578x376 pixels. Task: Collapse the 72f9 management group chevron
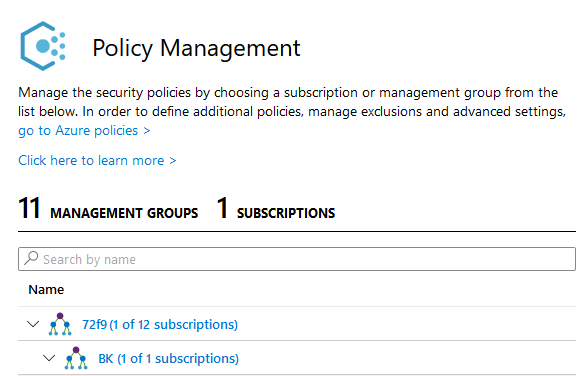(33, 324)
